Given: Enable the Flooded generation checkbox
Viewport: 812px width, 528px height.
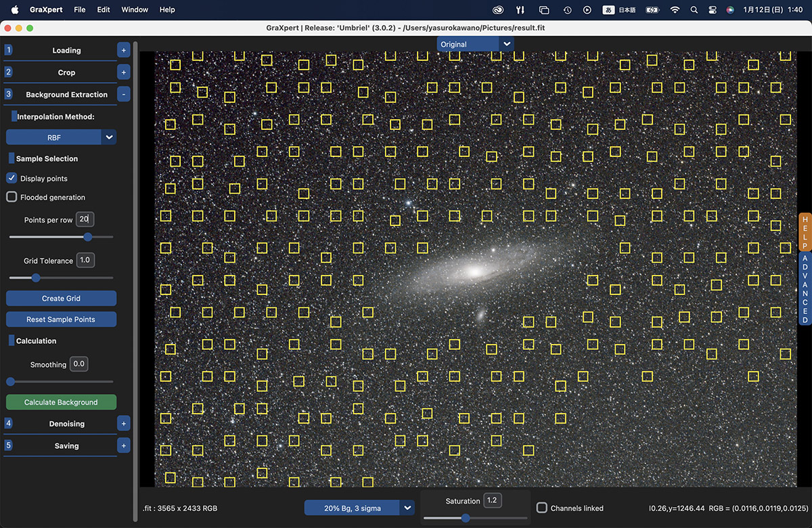Looking at the screenshot, I should [x=12, y=197].
